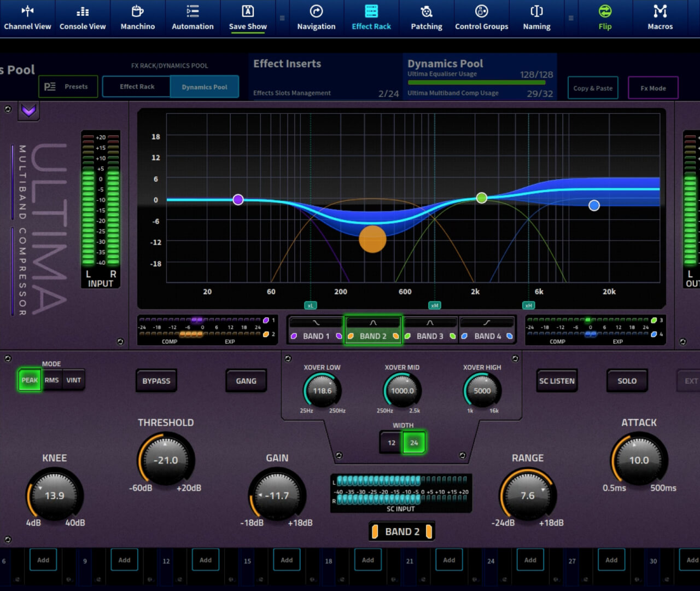
Task: Click the xL crossover low marker
Action: pos(310,305)
